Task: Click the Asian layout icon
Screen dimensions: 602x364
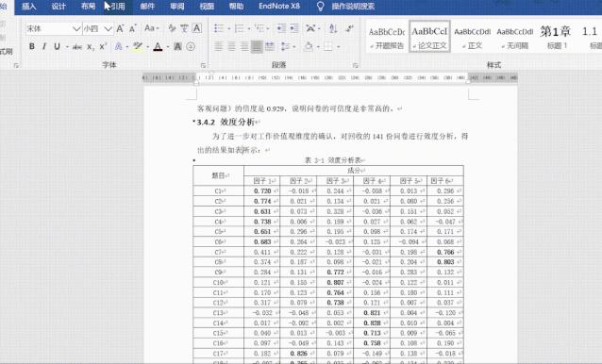Action: click(310, 28)
